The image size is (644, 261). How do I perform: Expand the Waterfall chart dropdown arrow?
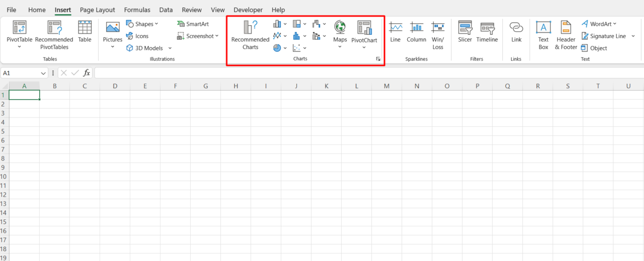click(x=324, y=24)
